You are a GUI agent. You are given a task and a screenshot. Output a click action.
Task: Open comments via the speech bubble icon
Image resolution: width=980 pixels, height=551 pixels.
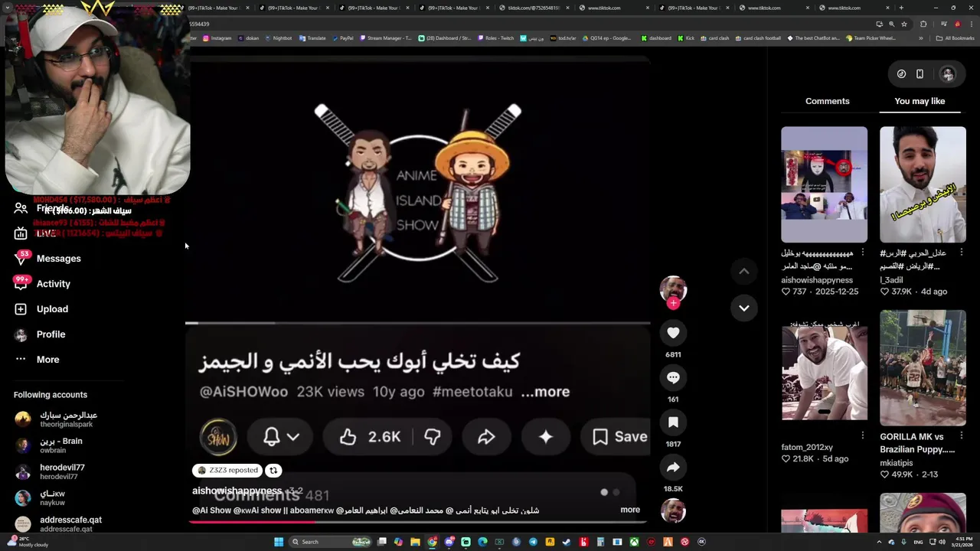(673, 377)
